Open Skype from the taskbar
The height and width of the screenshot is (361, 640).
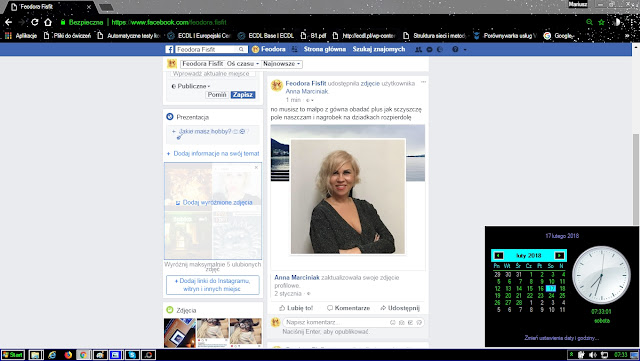132,355
